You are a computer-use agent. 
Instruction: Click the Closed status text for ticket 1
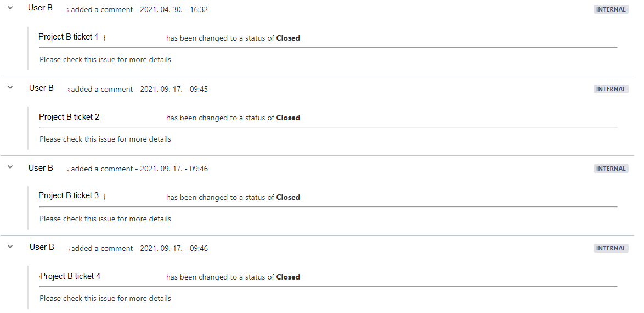click(x=288, y=38)
